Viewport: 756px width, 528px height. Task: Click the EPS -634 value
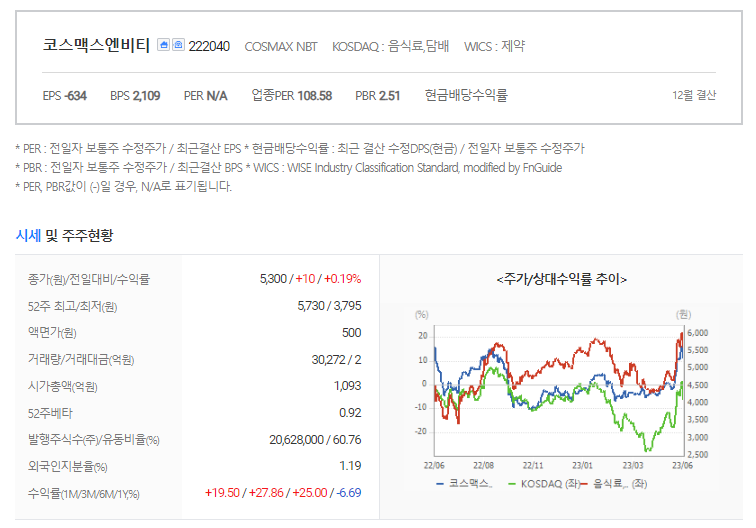[x=65, y=95]
